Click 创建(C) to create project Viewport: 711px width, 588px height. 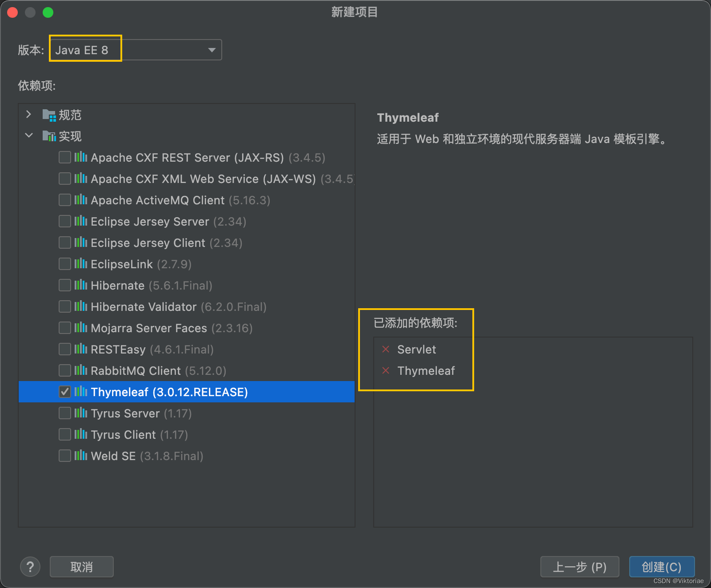pyautogui.click(x=662, y=567)
